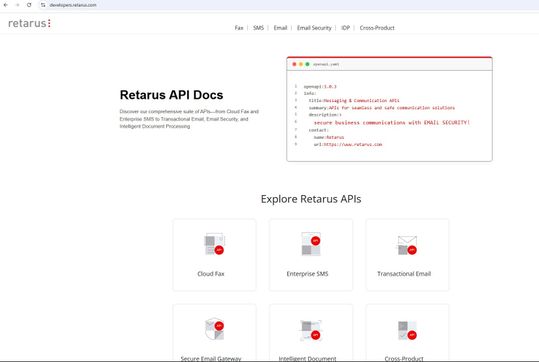The width and height of the screenshot is (539, 362).
Task: Open the Cross-Product menu item
Action: point(377,28)
